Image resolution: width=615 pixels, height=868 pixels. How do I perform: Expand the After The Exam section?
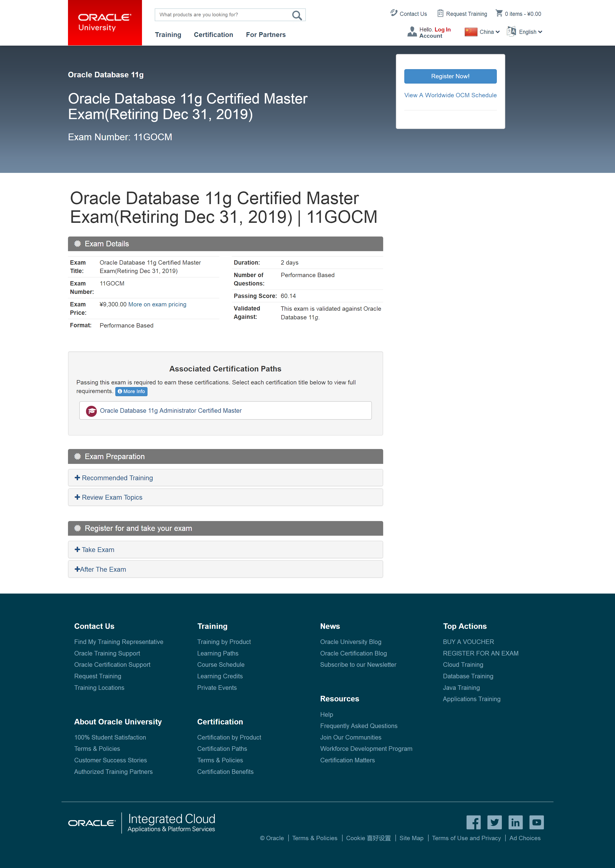click(103, 569)
